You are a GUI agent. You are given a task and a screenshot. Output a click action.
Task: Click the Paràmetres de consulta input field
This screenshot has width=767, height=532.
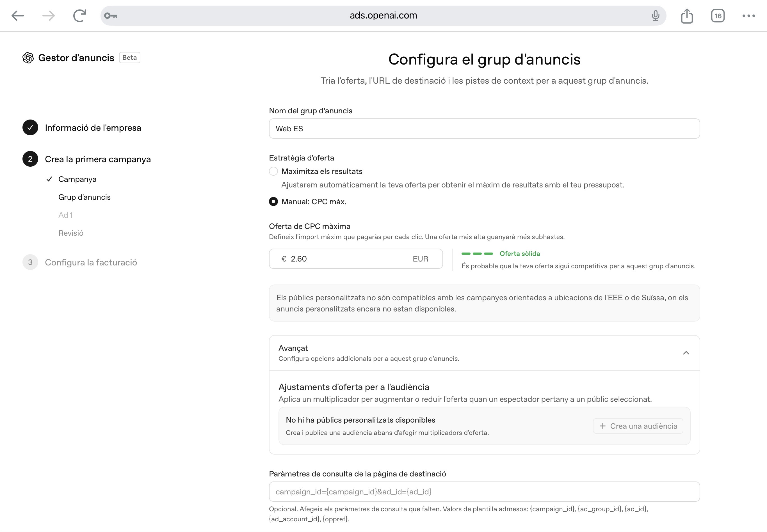tap(484, 492)
